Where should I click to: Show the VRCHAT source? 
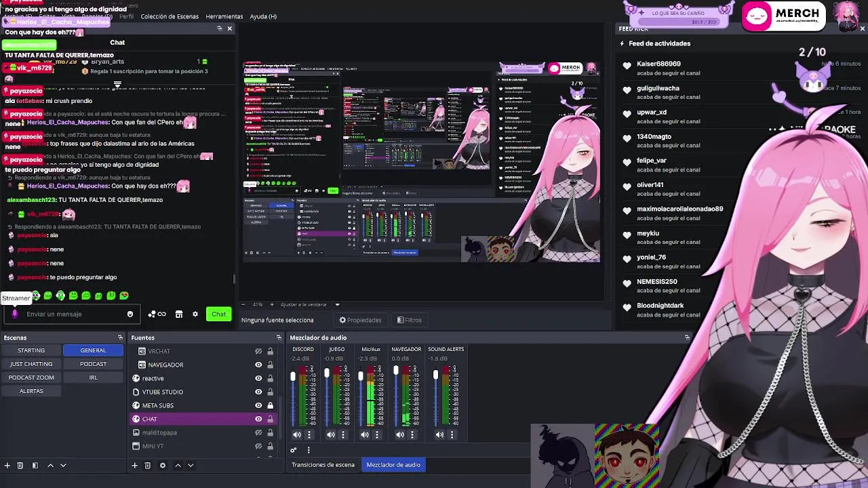(x=258, y=351)
